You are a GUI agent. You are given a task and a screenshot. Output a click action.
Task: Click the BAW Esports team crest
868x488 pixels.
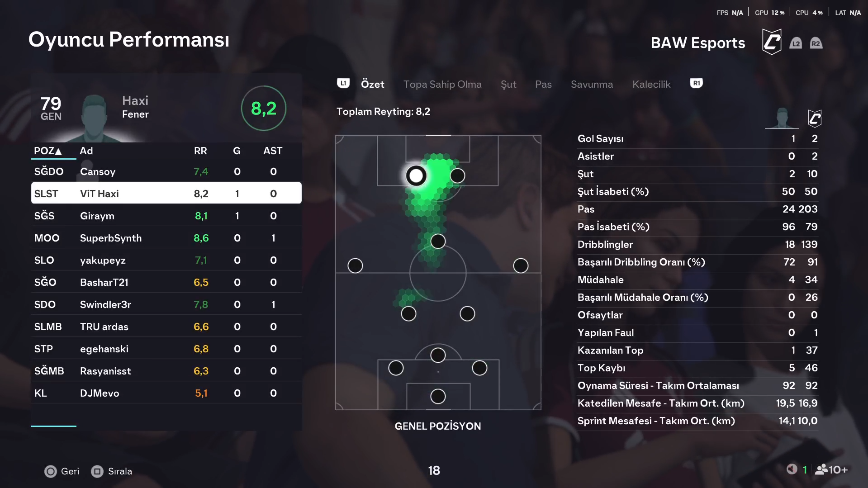[x=772, y=43]
